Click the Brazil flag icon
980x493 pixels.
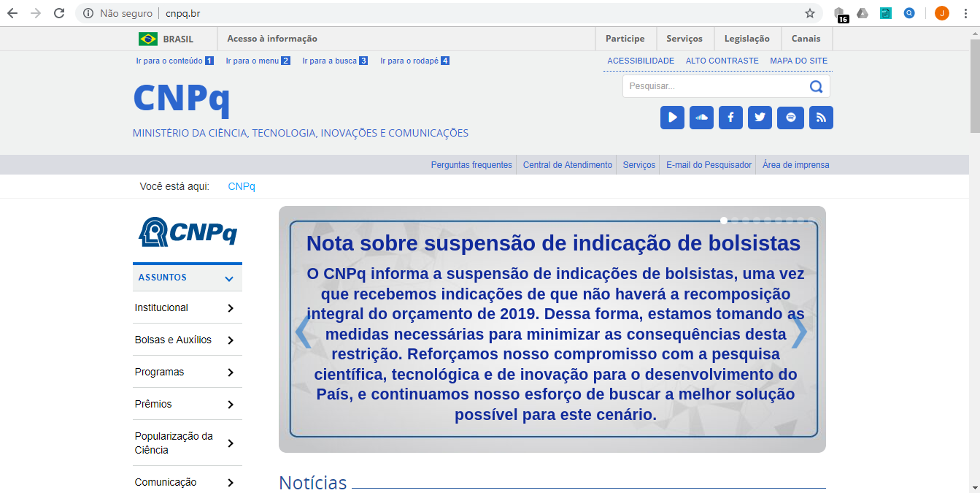pyautogui.click(x=148, y=39)
